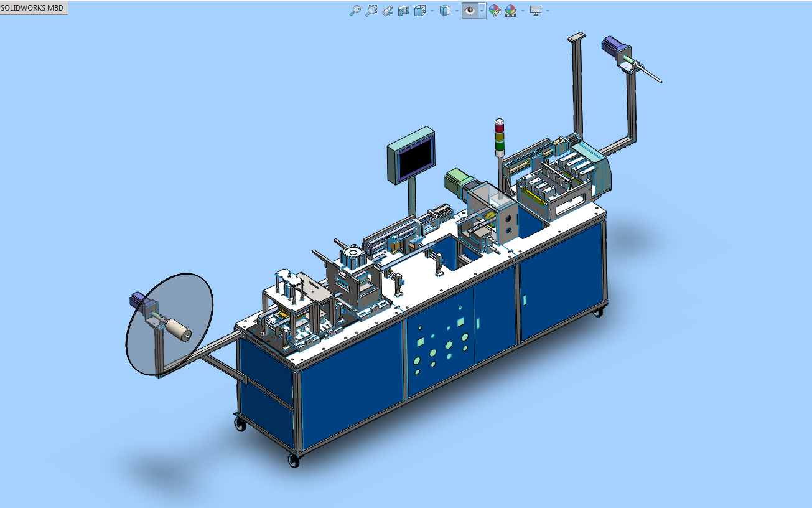
Task: Click the Apply Scene icon
Action: pyautogui.click(x=511, y=11)
